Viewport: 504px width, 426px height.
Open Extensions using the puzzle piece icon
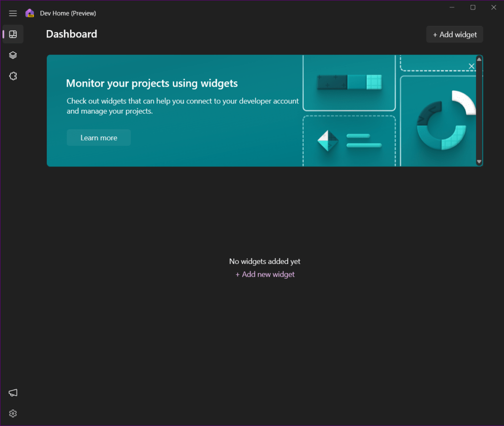(x=13, y=76)
